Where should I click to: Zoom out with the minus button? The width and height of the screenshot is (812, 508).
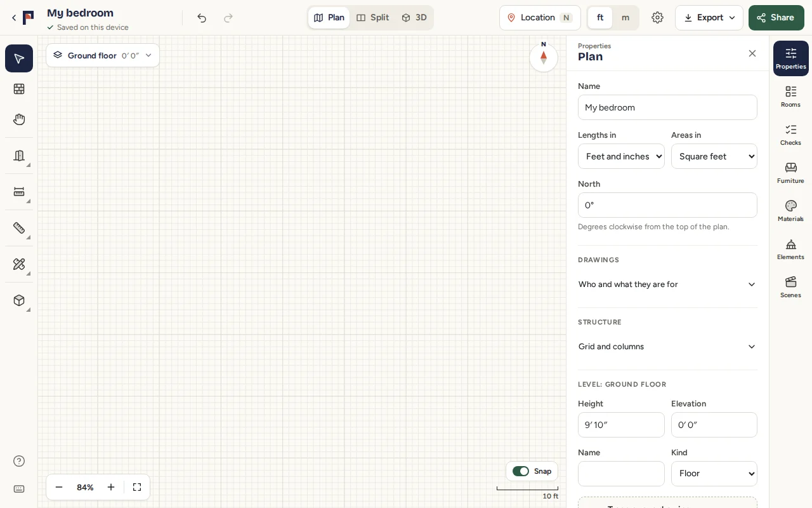coord(59,487)
